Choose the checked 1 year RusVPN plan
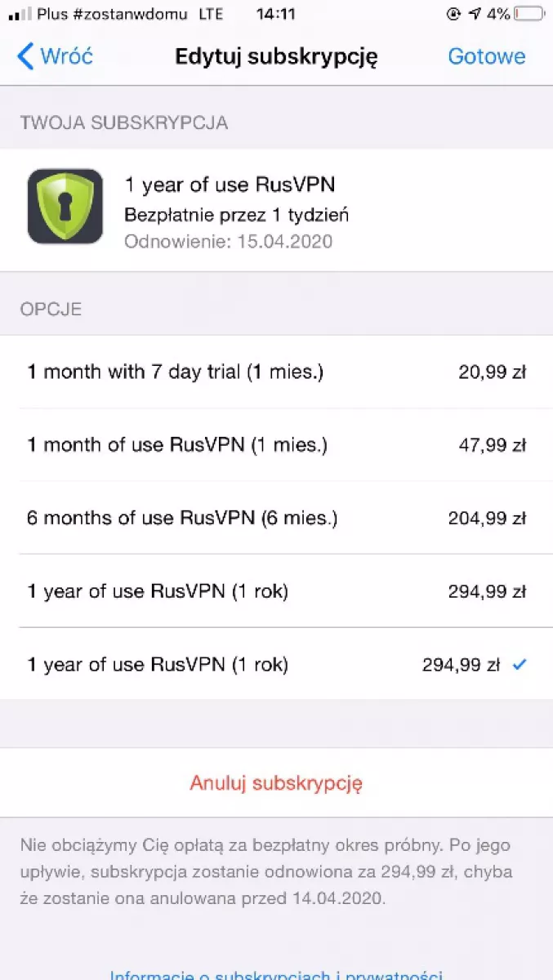Screen dimensions: 553x980 276,664
